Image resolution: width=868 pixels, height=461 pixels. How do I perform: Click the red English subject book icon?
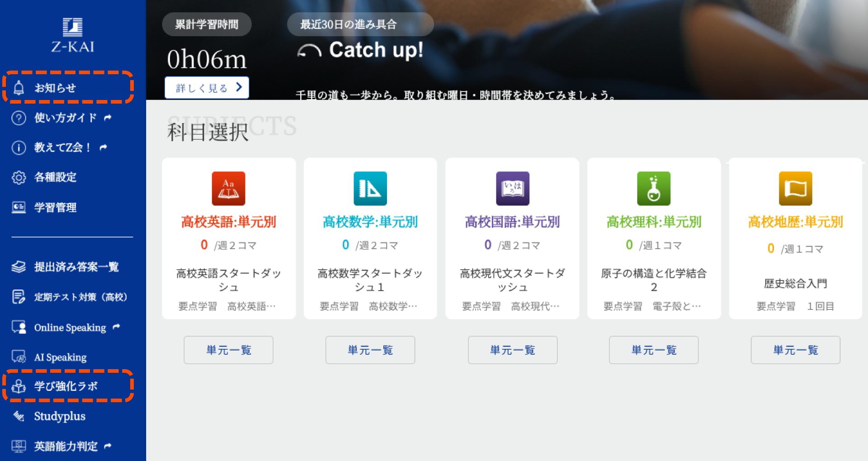(228, 189)
